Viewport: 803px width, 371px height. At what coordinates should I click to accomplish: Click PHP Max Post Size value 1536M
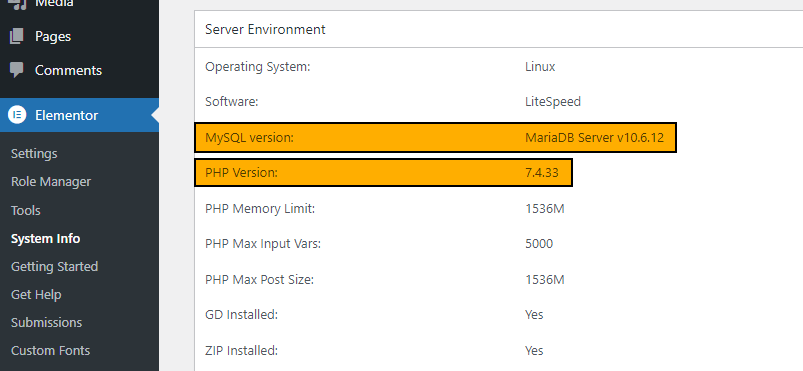[544, 280]
